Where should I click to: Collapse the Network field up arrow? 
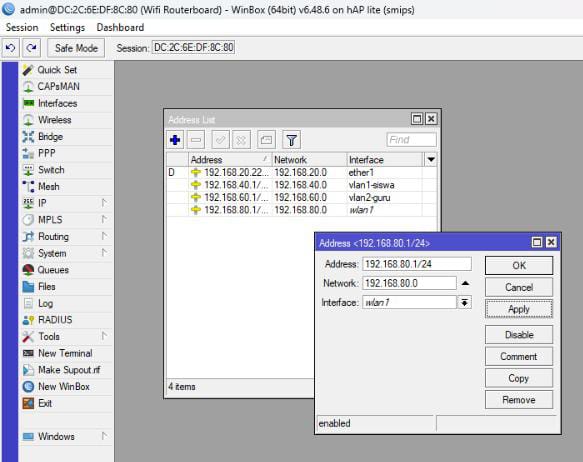tap(465, 283)
